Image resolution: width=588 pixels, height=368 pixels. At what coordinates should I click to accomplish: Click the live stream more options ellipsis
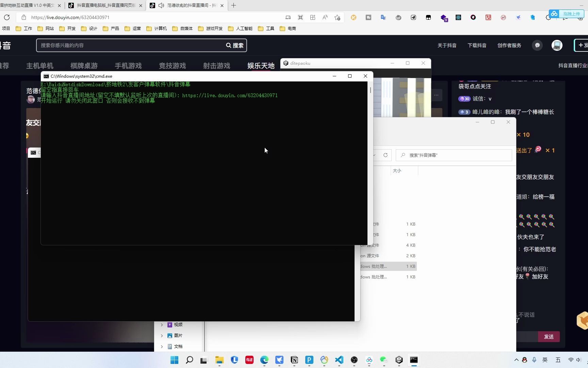coord(436,95)
